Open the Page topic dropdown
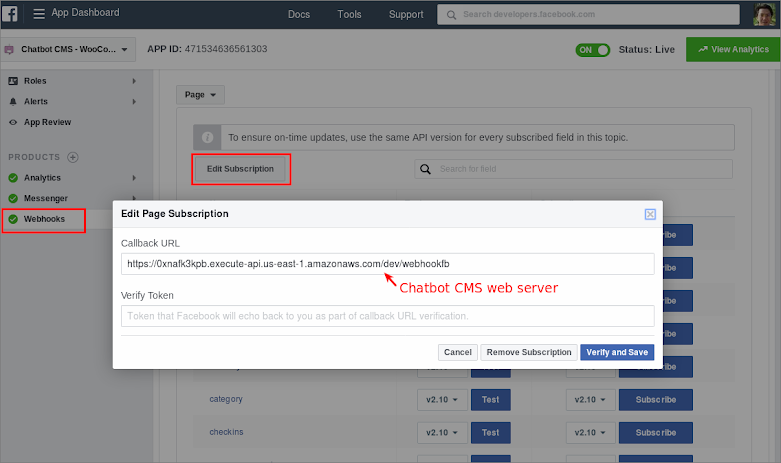 [200, 95]
